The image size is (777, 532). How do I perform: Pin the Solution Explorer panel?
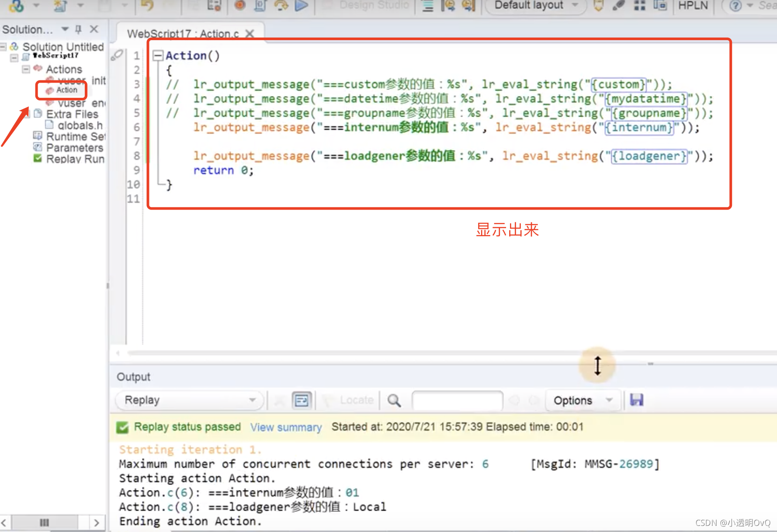coord(78,29)
